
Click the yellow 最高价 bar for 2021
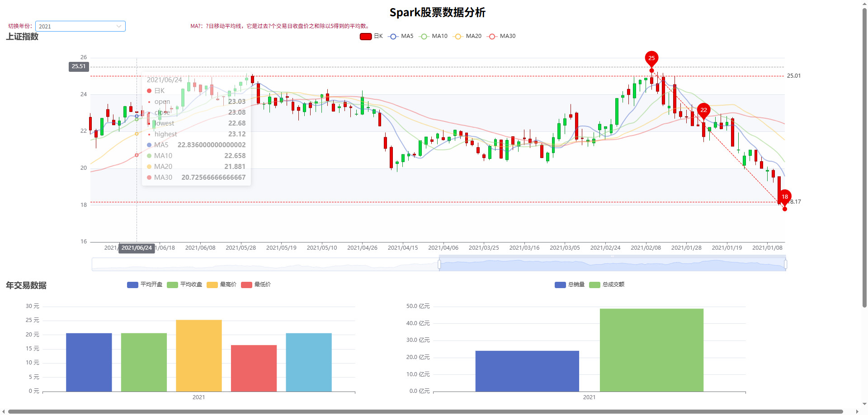click(x=199, y=356)
